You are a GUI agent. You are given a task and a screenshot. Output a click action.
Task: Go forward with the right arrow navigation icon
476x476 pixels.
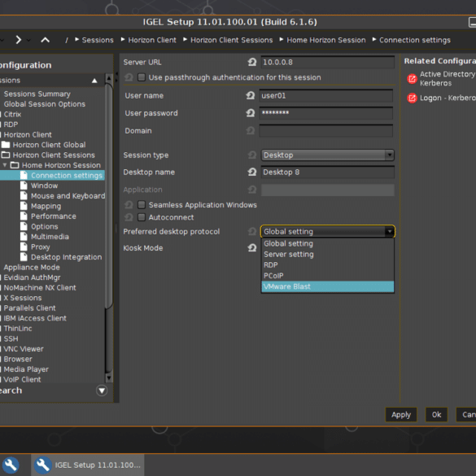pyautogui.click(x=19, y=40)
